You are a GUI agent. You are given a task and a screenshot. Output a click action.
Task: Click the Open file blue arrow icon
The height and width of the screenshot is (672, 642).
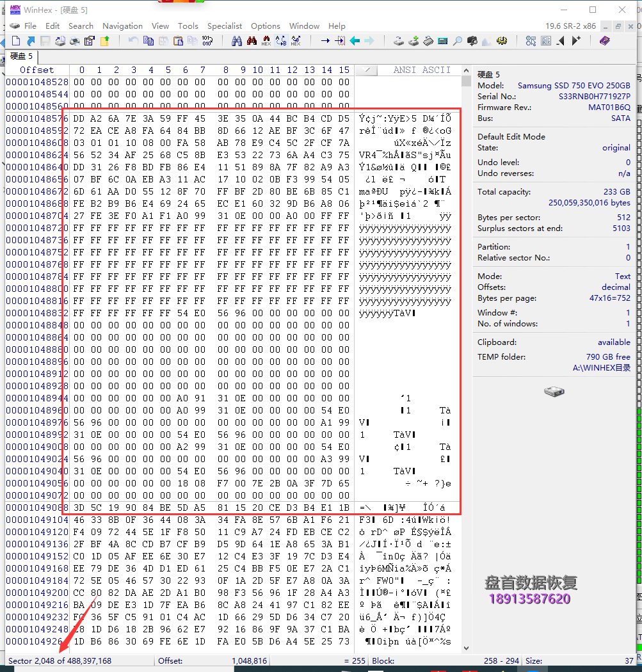coord(31,41)
